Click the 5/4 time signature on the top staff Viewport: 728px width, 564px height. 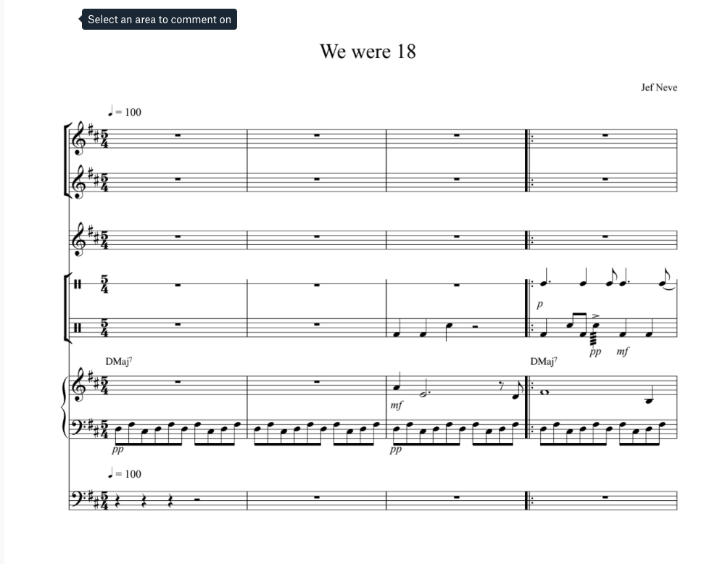pos(104,138)
